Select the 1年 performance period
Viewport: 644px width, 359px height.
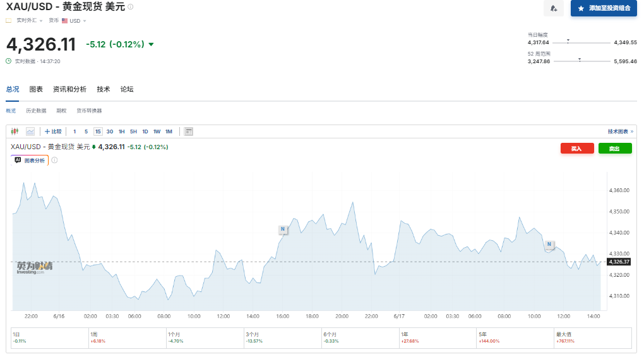tap(438, 338)
